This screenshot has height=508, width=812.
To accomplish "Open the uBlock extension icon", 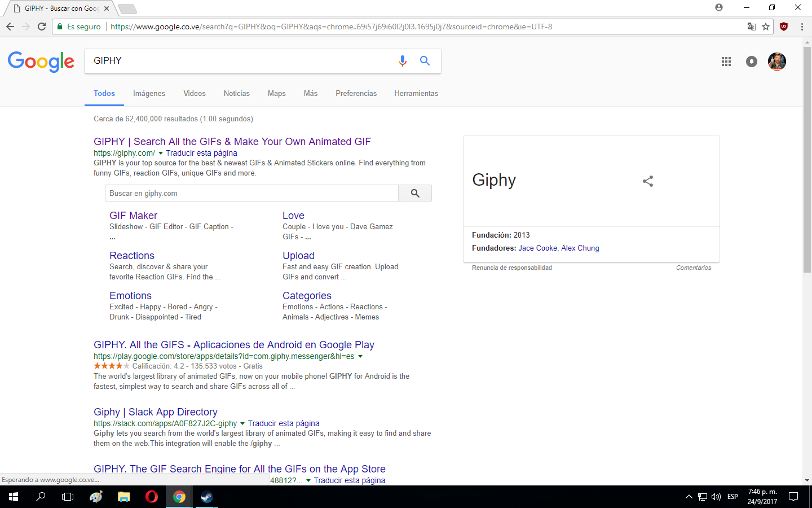I will pos(784,27).
